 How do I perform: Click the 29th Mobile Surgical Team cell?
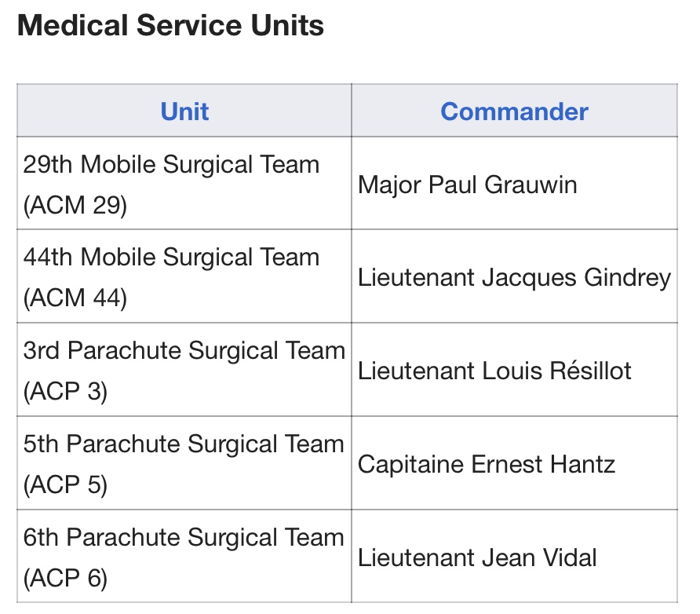click(x=184, y=184)
